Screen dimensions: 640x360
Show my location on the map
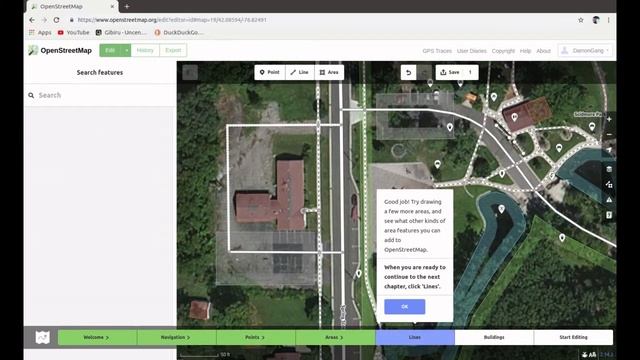coord(609,150)
